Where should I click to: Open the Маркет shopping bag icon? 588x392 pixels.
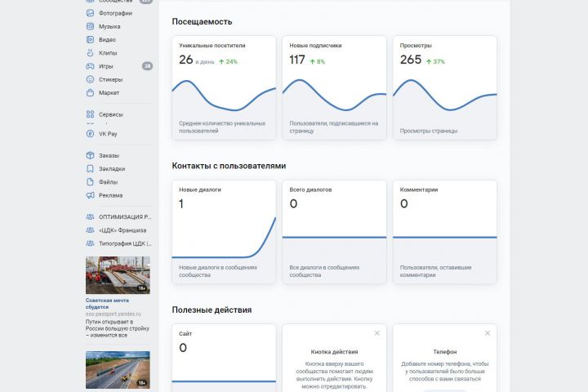click(91, 93)
